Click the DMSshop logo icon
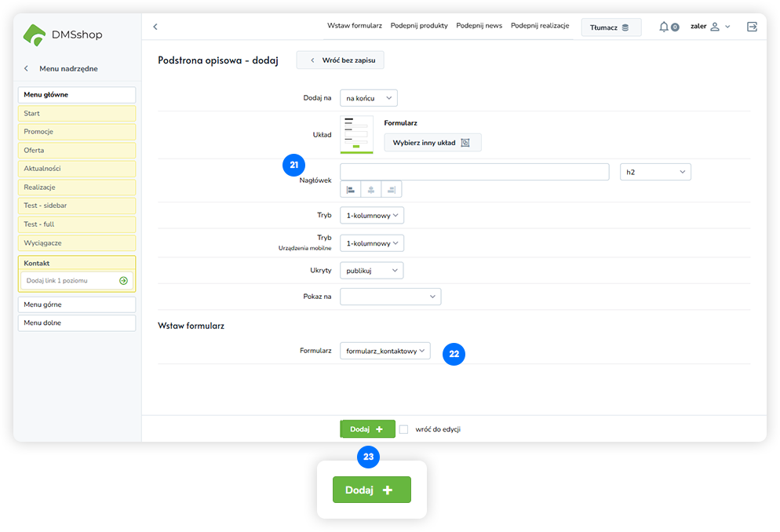The height and width of the screenshot is (532, 780). [35, 35]
